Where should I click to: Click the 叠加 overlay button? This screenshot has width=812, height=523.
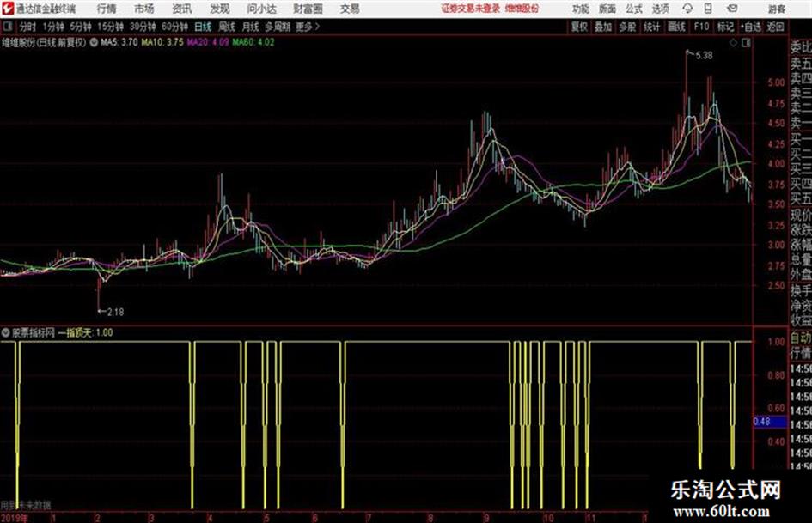[603, 27]
